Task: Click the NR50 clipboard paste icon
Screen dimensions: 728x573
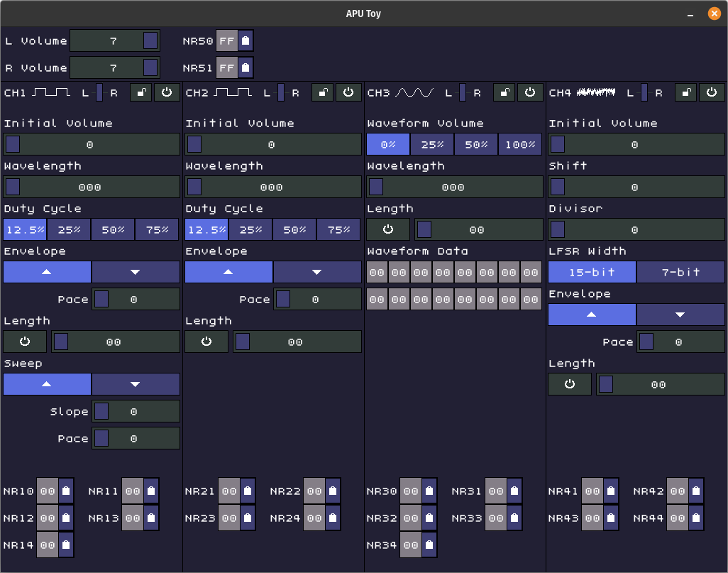Action: pyautogui.click(x=246, y=41)
